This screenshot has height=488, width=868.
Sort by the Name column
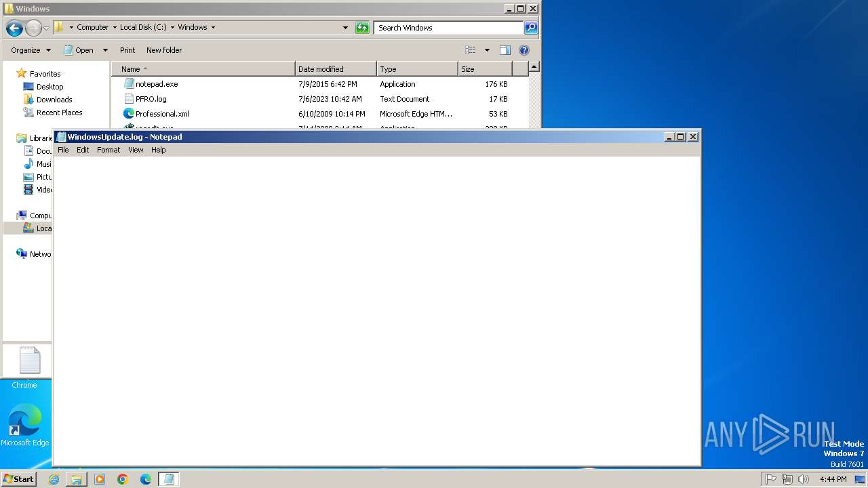pyautogui.click(x=203, y=69)
